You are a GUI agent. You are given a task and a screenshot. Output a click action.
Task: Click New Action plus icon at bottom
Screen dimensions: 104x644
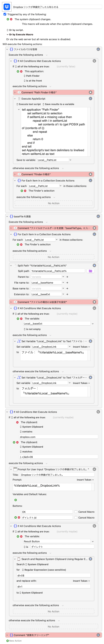point(7,641)
